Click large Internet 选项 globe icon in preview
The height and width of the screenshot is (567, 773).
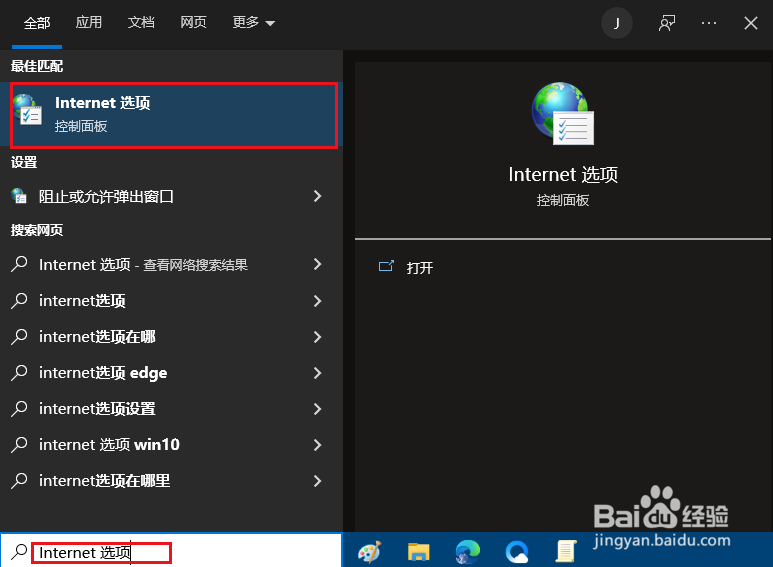pos(562,113)
